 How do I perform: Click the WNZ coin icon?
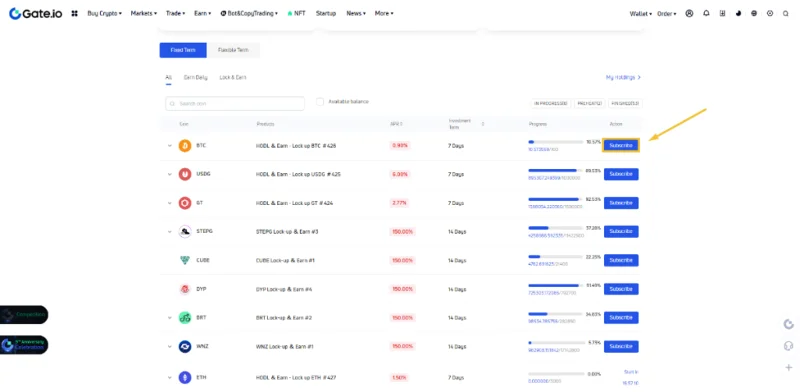point(185,346)
